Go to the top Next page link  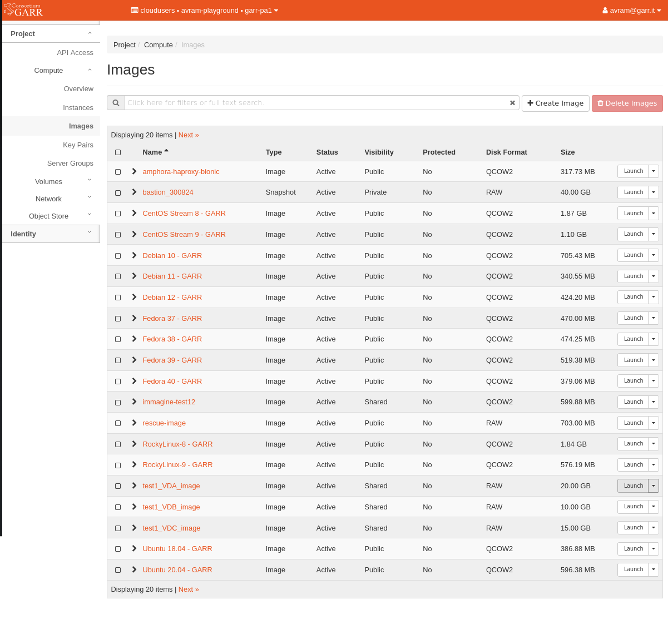coord(189,135)
